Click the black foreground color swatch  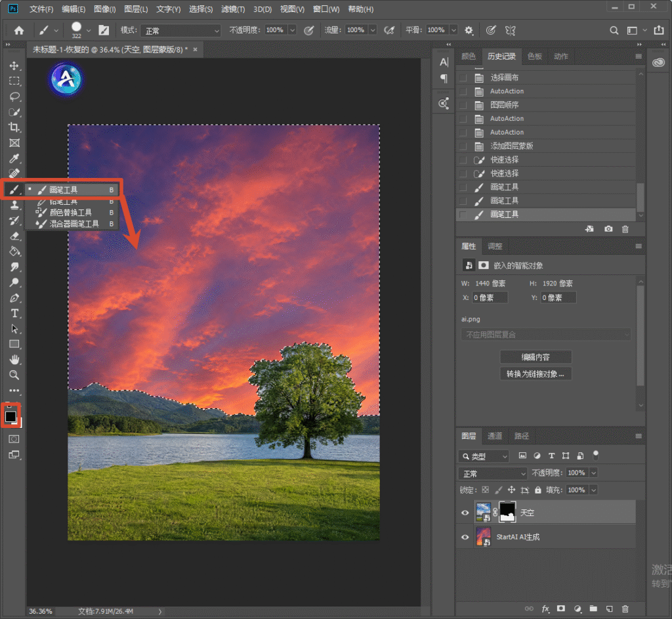(10, 416)
